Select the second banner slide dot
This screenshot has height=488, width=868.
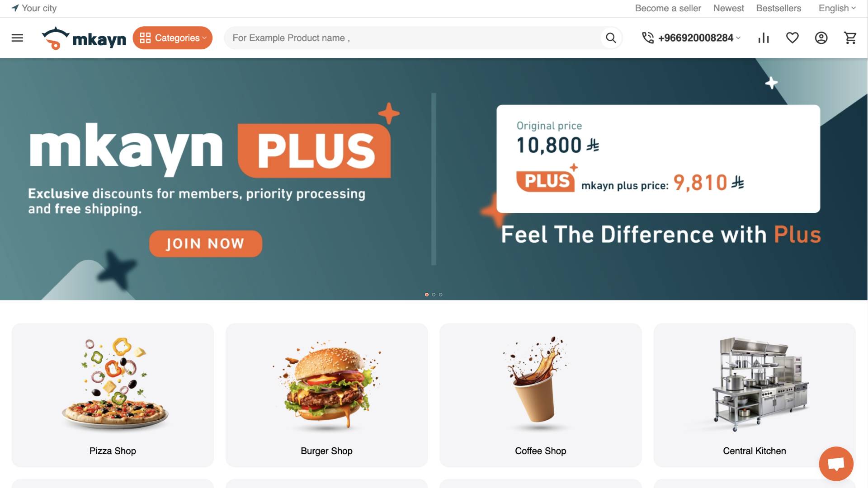click(x=434, y=295)
